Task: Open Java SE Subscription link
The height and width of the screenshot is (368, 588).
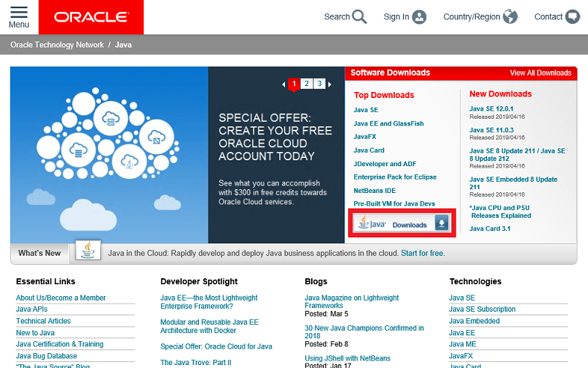Action: [x=483, y=309]
